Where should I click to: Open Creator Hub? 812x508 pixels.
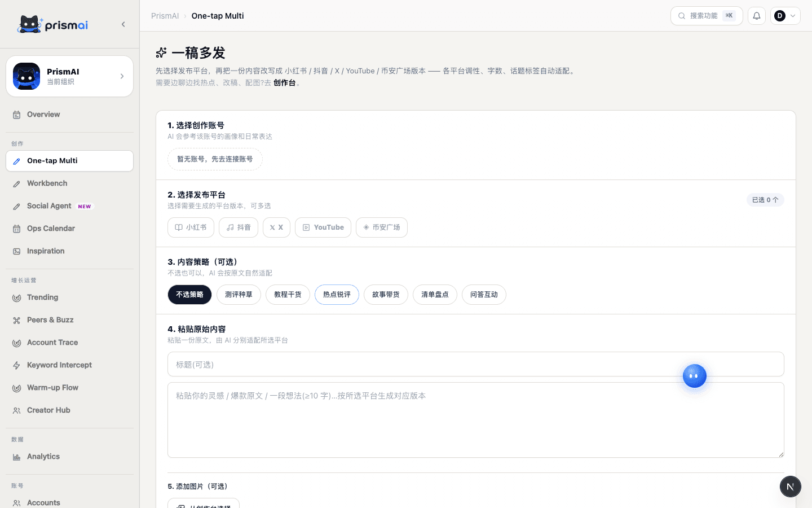click(x=69, y=410)
